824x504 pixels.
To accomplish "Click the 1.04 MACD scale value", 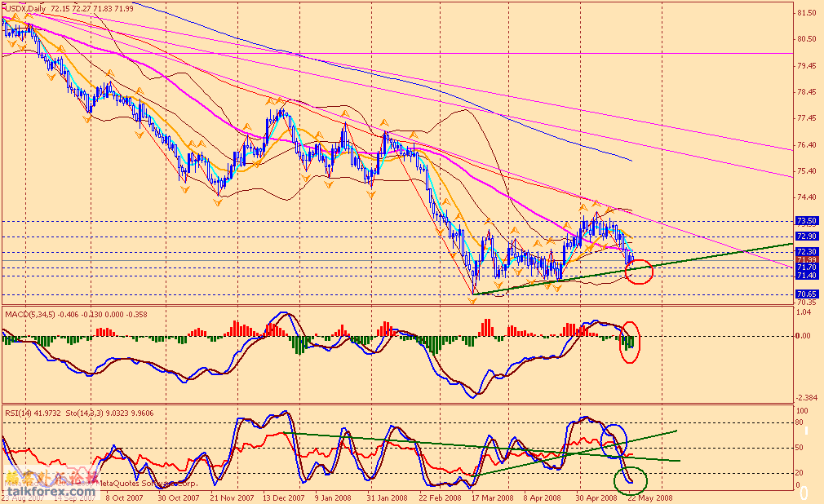I will point(804,312).
